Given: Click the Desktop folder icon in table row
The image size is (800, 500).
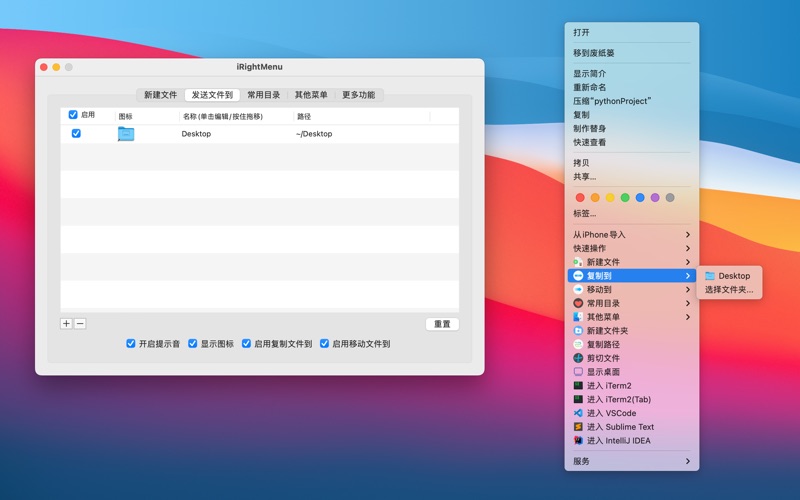Looking at the screenshot, I should (126, 134).
